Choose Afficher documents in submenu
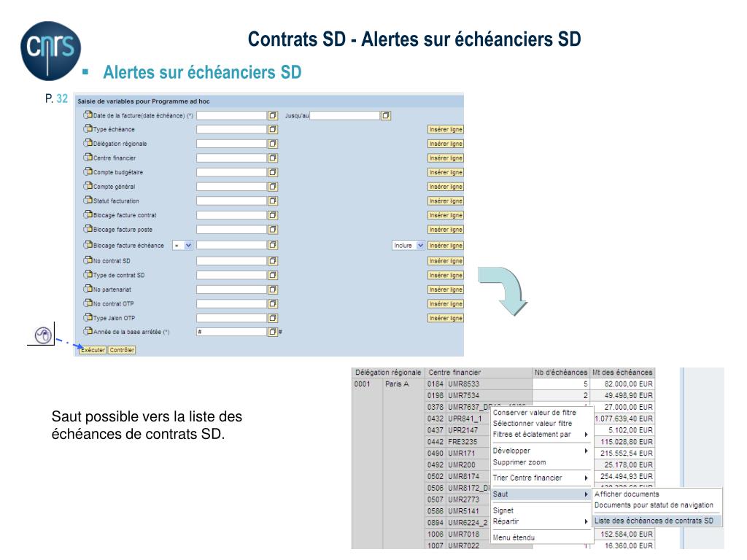 pyautogui.click(x=627, y=494)
